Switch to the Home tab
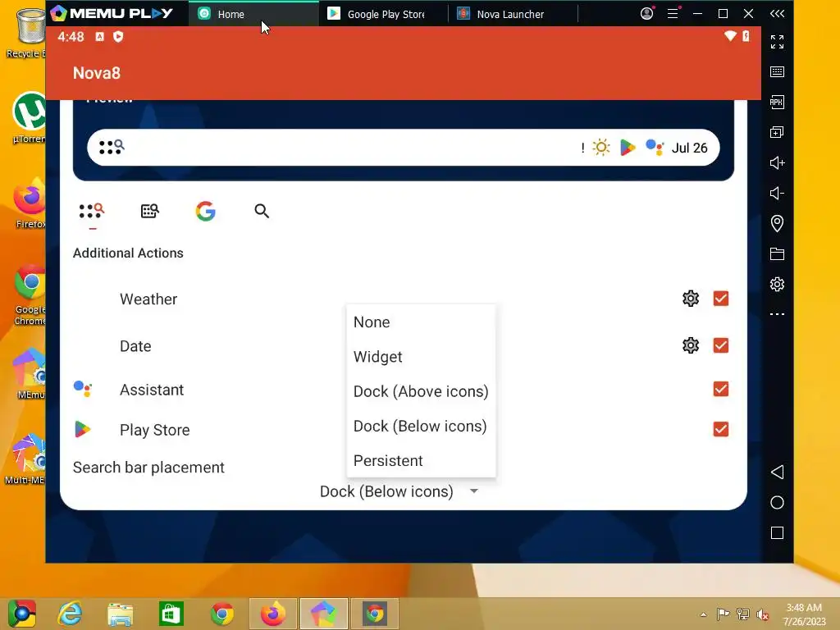Viewport: 840px width, 630px height. point(253,14)
